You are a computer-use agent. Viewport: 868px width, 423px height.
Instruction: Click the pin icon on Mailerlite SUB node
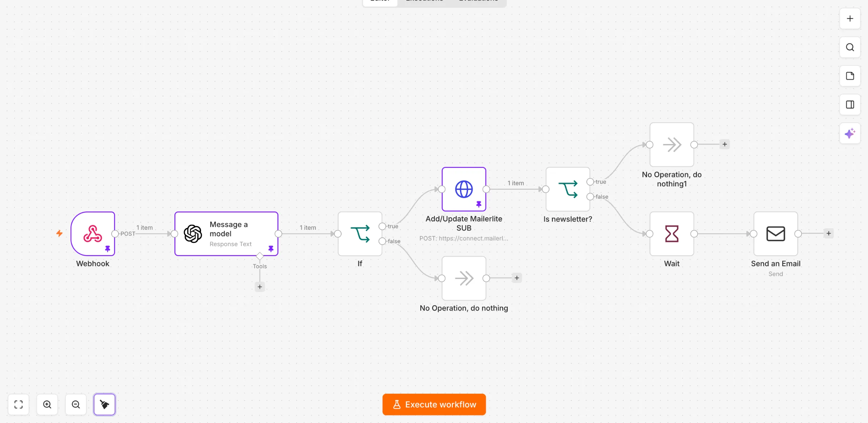(479, 204)
